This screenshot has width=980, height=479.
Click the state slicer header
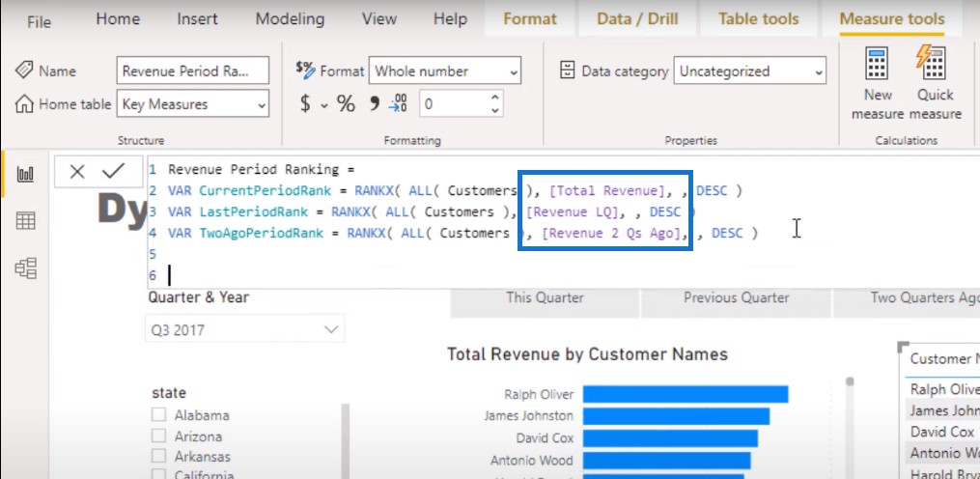click(x=169, y=393)
